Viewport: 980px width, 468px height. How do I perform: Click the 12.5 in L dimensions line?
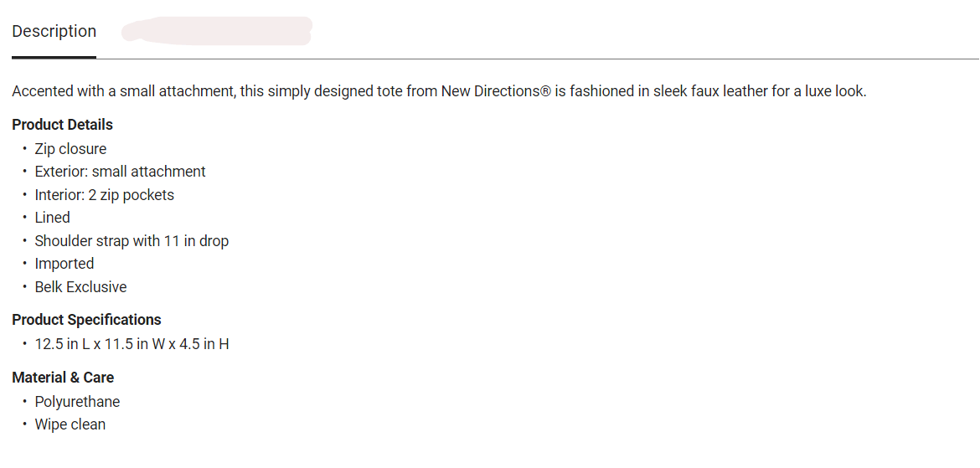(x=132, y=344)
